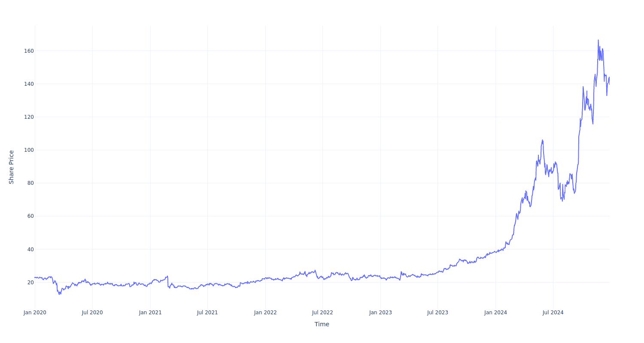Screen dimensions: 644x343
Task: Click the 'Jan 2023' x-axis label
Action: (380, 313)
